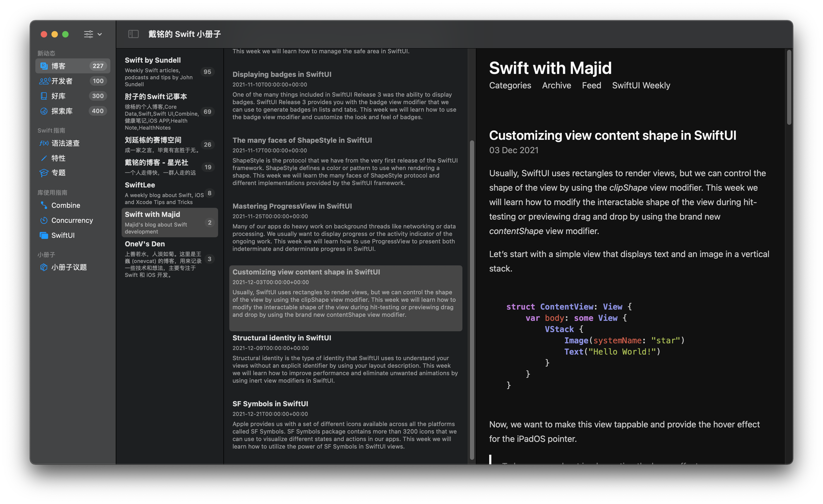Click the 69 count badge

pyautogui.click(x=207, y=111)
